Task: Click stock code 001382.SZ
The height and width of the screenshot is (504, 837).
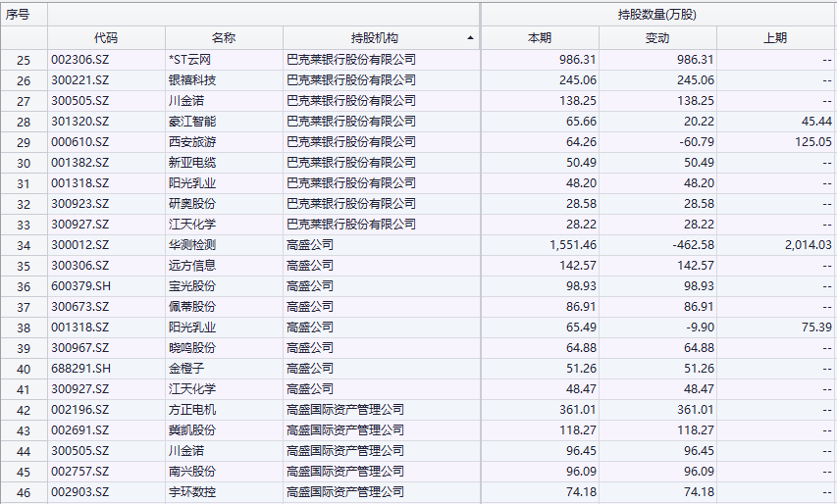Action: [80, 163]
